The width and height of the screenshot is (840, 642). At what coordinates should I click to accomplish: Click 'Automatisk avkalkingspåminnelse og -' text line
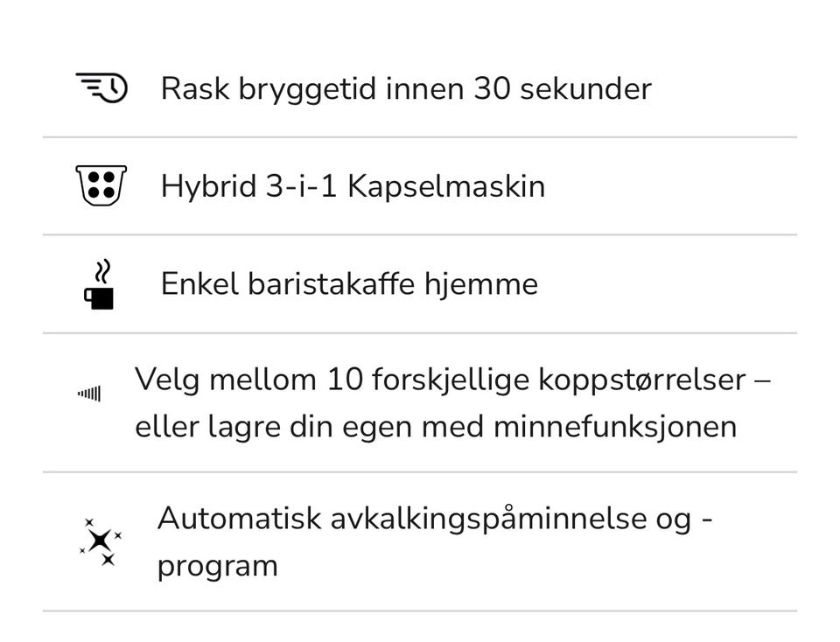pos(435,519)
